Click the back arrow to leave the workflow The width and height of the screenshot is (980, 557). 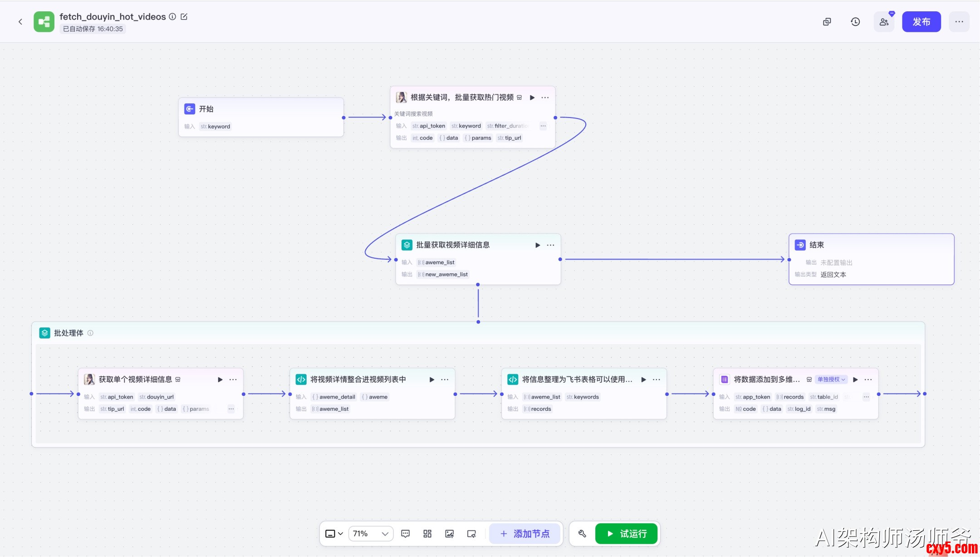[x=20, y=22]
